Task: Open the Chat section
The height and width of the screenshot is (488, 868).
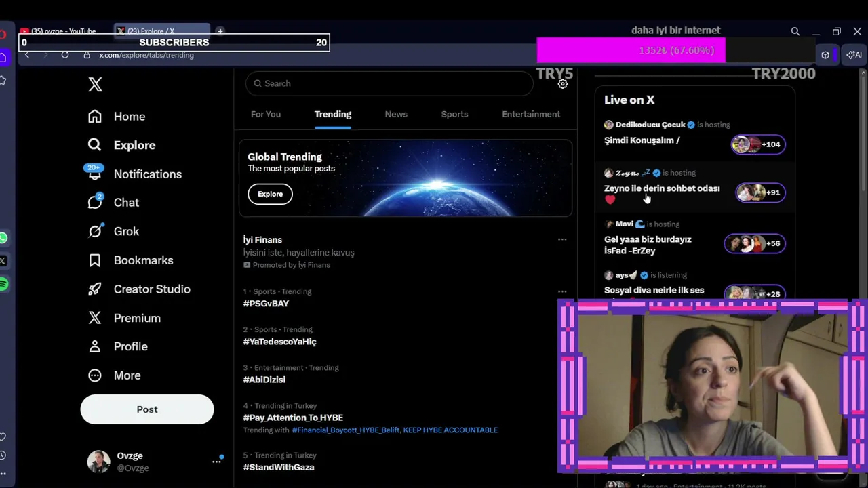Action: click(113, 203)
